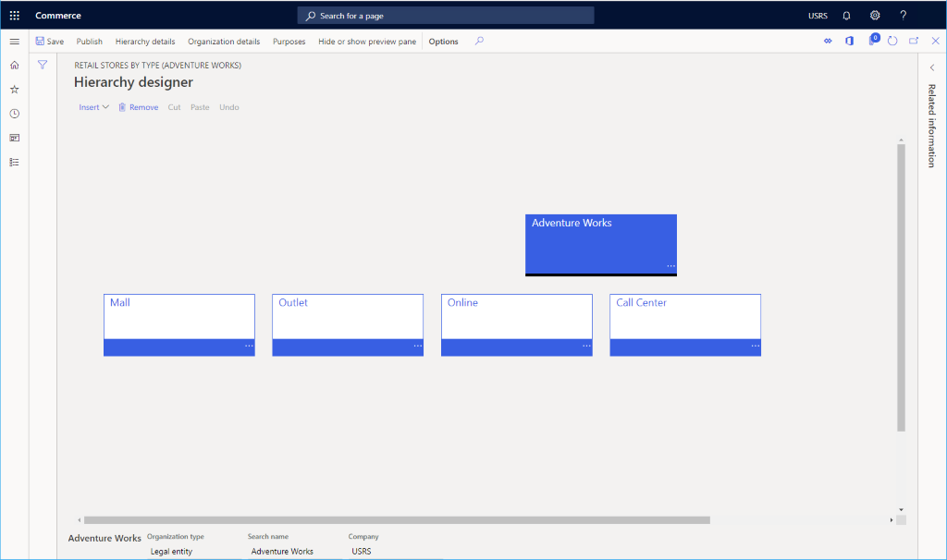Viewport: 947px width, 560px height.
Task: Click the personalize diamond icon in toolbar
Action: click(828, 41)
